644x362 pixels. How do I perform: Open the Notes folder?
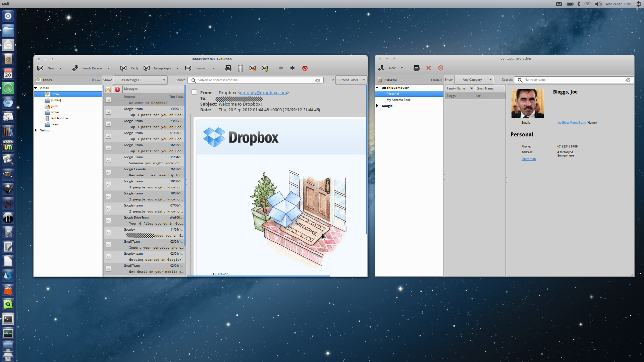point(55,112)
